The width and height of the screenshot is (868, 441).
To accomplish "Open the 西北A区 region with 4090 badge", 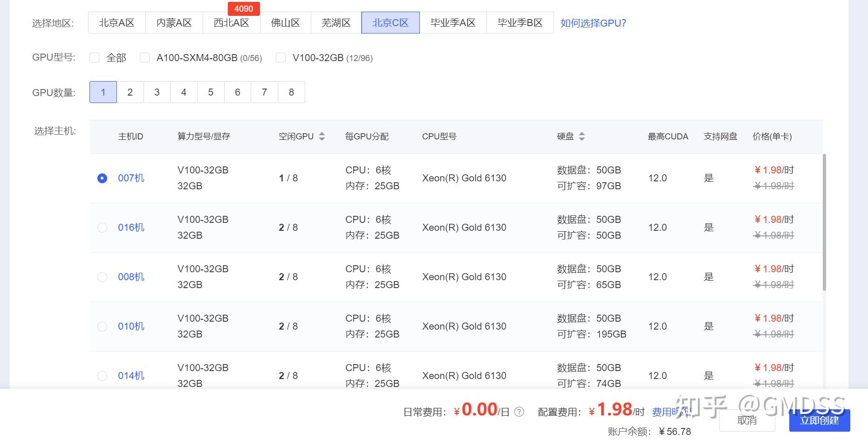I will [x=231, y=22].
